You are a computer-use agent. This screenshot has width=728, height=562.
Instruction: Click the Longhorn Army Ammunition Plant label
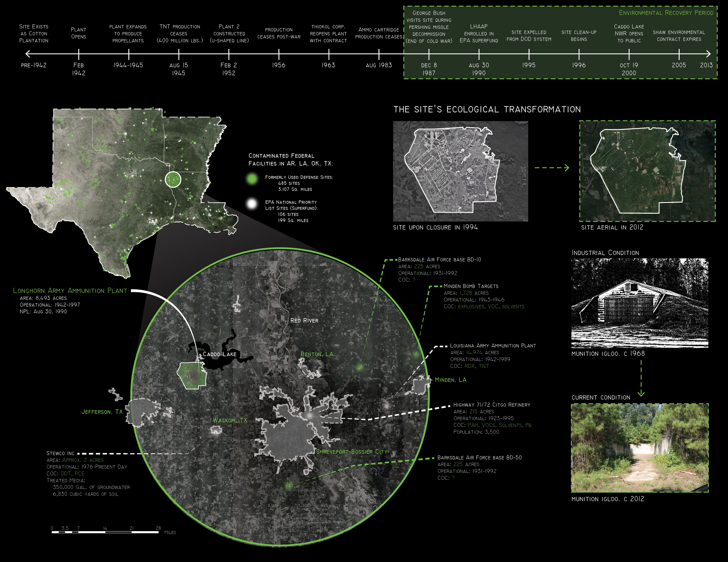(70, 291)
